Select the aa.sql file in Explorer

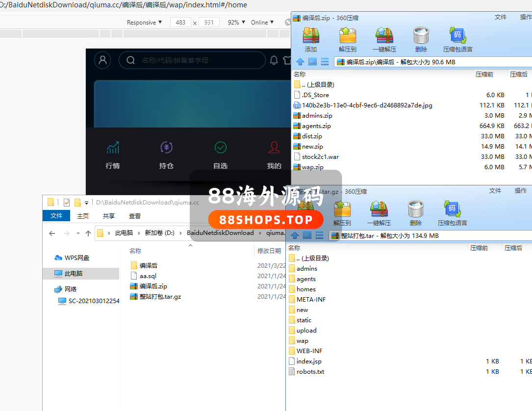coord(148,276)
